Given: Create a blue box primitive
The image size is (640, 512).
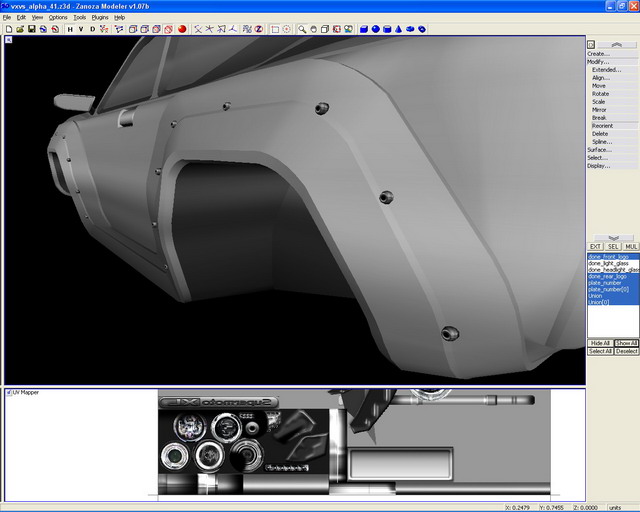Looking at the screenshot, I should pos(364,29).
